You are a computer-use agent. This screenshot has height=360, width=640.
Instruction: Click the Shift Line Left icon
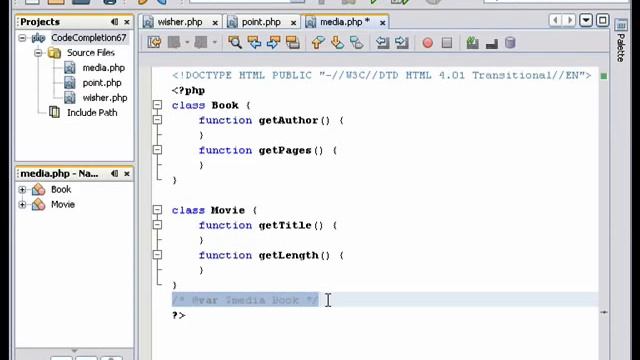click(x=382, y=42)
